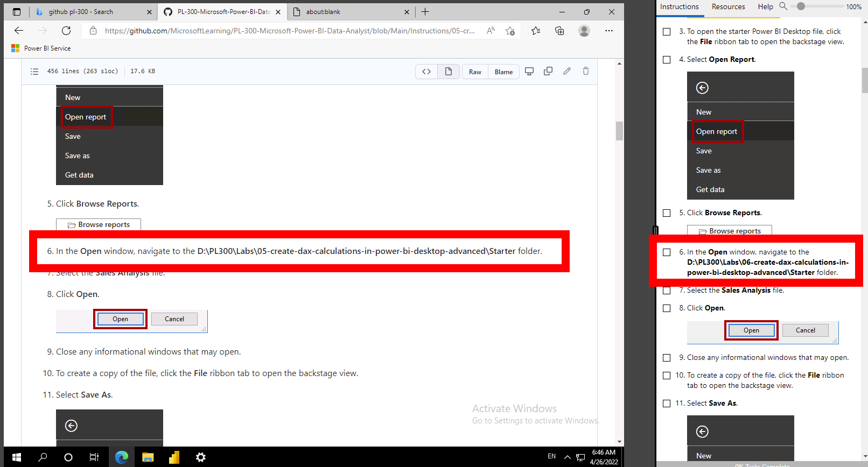This screenshot has width=868, height=467.
Task: Show hidden system tray icons chevron
Action: pos(567,457)
